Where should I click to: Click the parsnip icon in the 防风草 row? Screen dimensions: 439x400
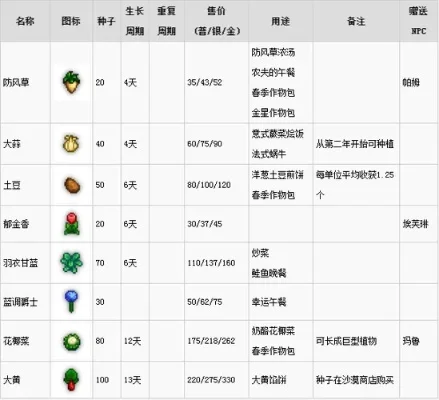[71, 82]
